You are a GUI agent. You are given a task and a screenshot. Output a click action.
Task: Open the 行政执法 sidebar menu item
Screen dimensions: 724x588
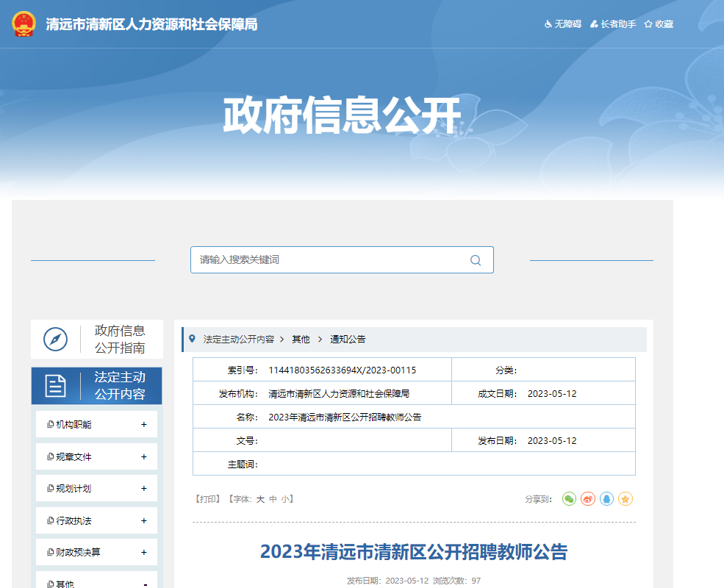74,520
